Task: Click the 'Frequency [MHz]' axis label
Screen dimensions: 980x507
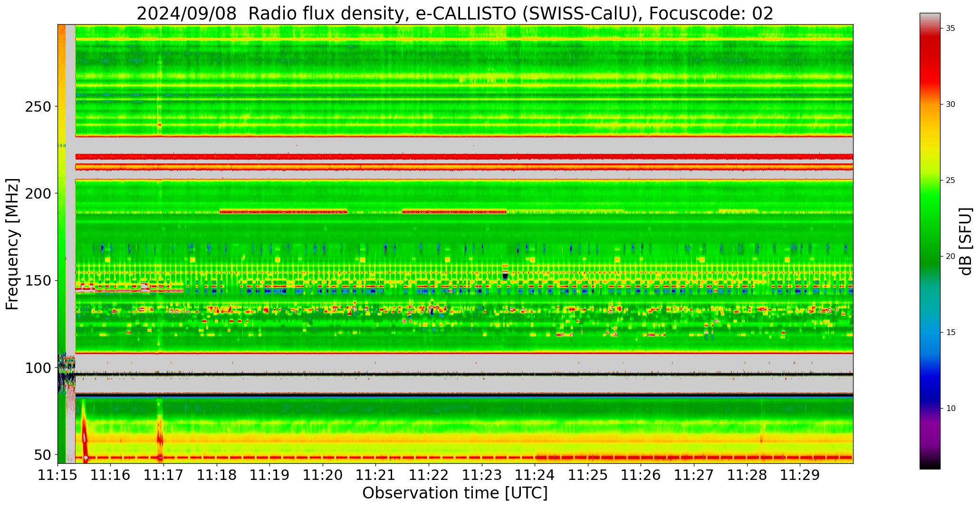Action: pos(12,244)
